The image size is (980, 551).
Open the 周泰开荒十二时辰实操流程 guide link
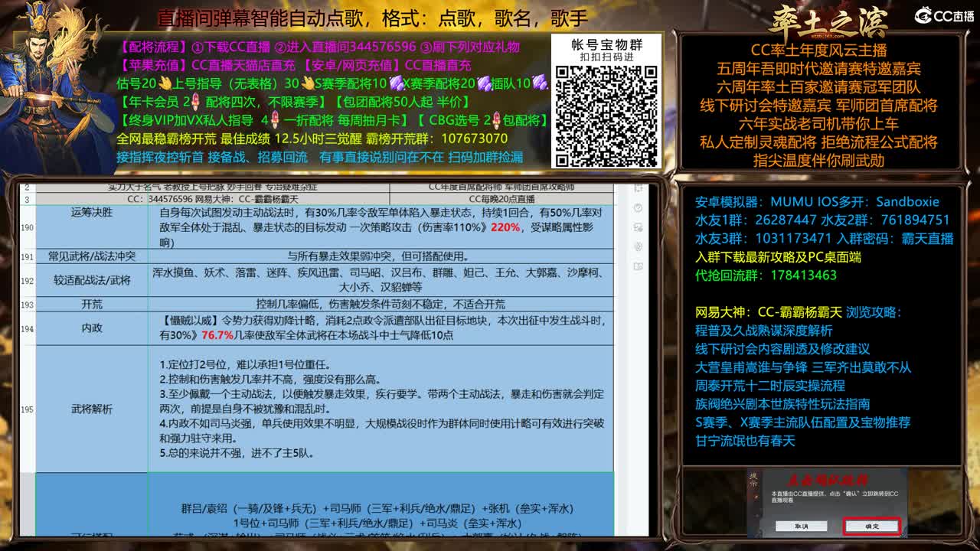pos(769,386)
